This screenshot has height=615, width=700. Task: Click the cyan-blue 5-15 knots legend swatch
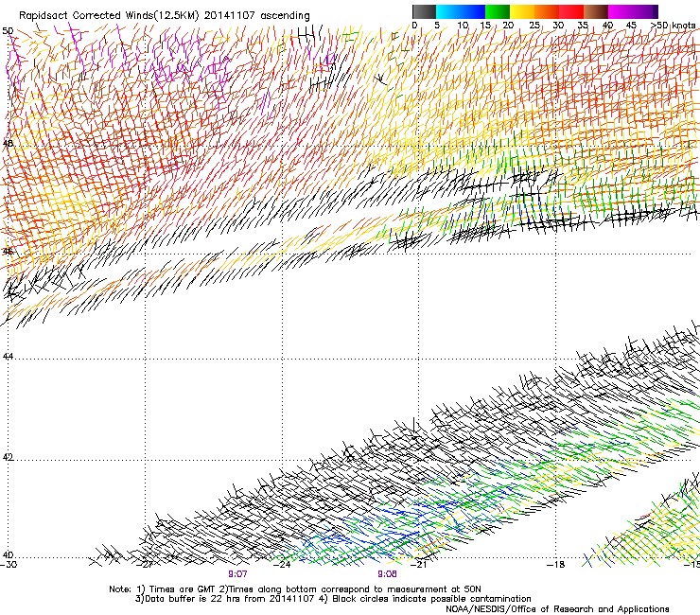coord(461,11)
